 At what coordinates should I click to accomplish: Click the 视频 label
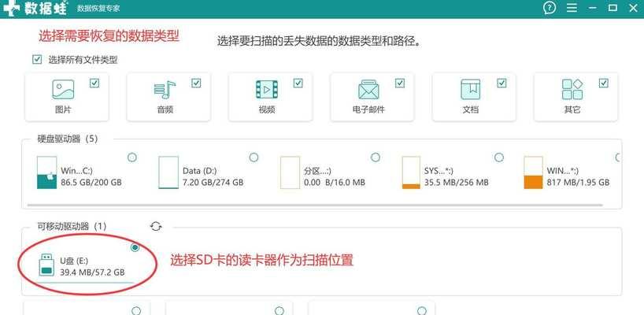267,110
